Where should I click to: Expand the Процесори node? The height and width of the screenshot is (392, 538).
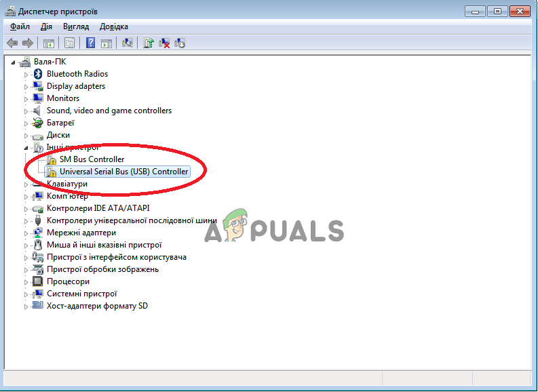pos(26,282)
